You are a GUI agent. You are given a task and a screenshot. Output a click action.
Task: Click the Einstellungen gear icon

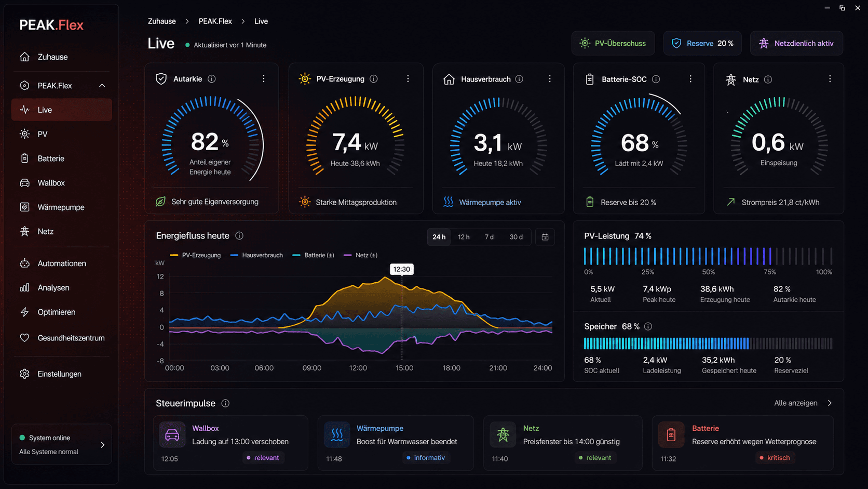24,374
